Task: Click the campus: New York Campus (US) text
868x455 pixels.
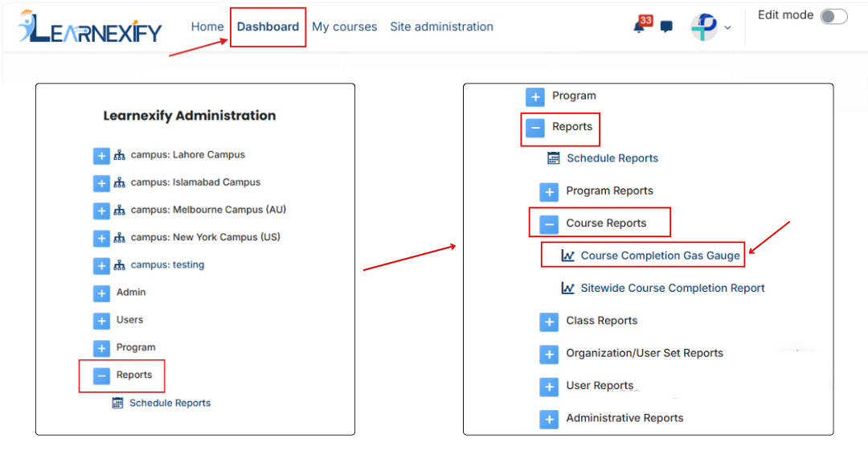Action: coord(206,237)
